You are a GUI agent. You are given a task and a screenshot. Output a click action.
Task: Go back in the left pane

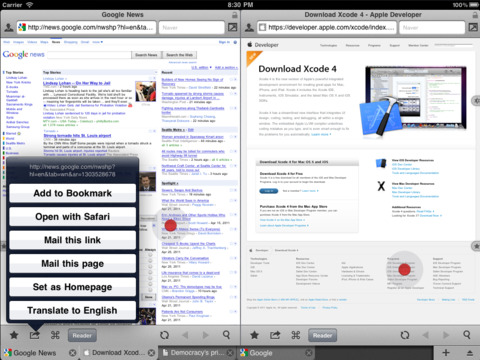(x=185, y=335)
